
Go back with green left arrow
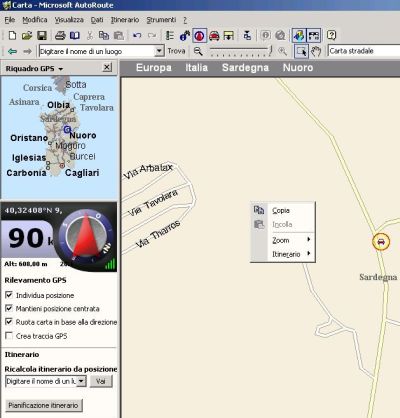click(x=12, y=51)
